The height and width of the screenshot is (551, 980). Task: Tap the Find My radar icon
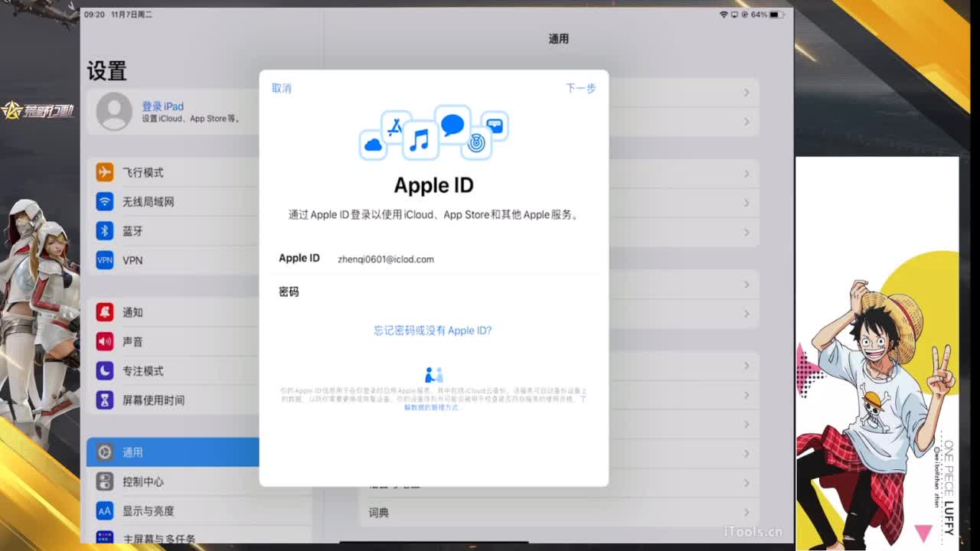click(x=476, y=143)
